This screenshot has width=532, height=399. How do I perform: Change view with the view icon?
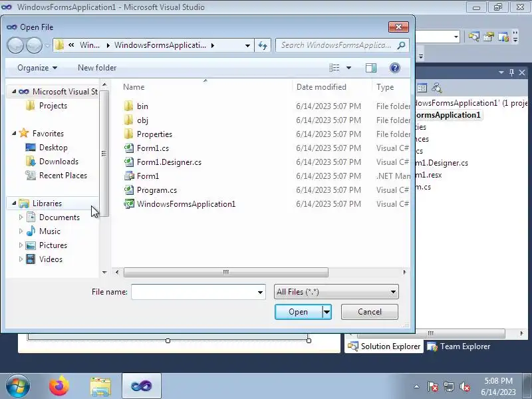(x=334, y=68)
